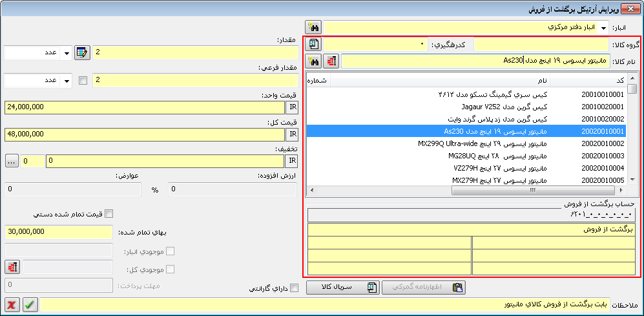
Task: Click the تخفیف amount field
Action: pyautogui.click(x=165, y=162)
